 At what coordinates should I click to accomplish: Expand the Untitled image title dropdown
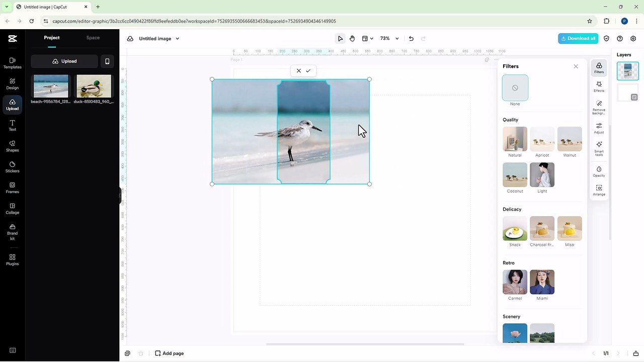(177, 39)
